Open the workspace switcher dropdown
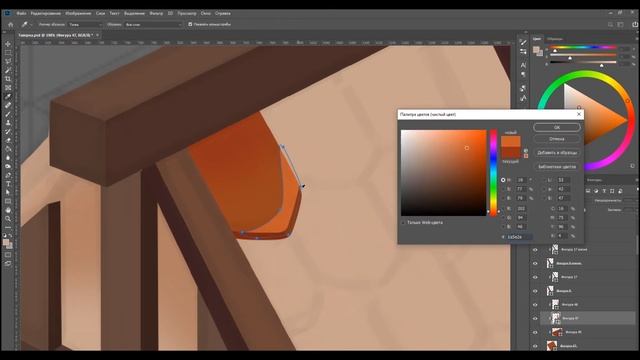The image size is (640, 360). click(x=621, y=24)
